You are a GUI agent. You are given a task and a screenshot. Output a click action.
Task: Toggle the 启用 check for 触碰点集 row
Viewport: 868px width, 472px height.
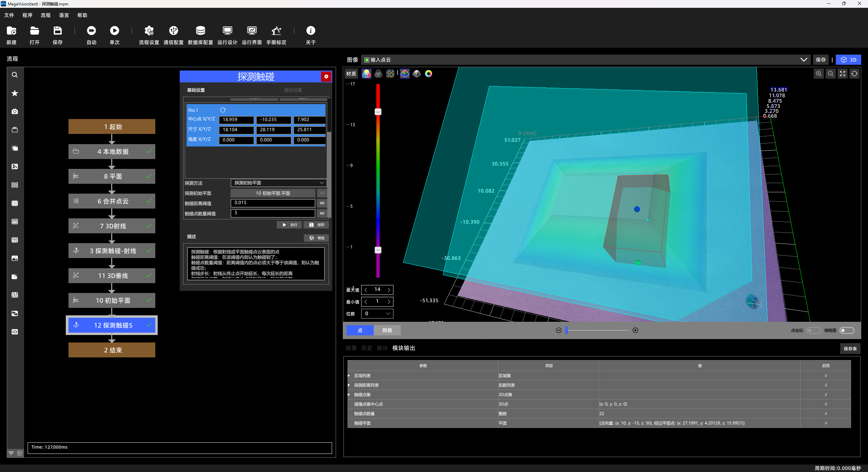click(x=826, y=395)
